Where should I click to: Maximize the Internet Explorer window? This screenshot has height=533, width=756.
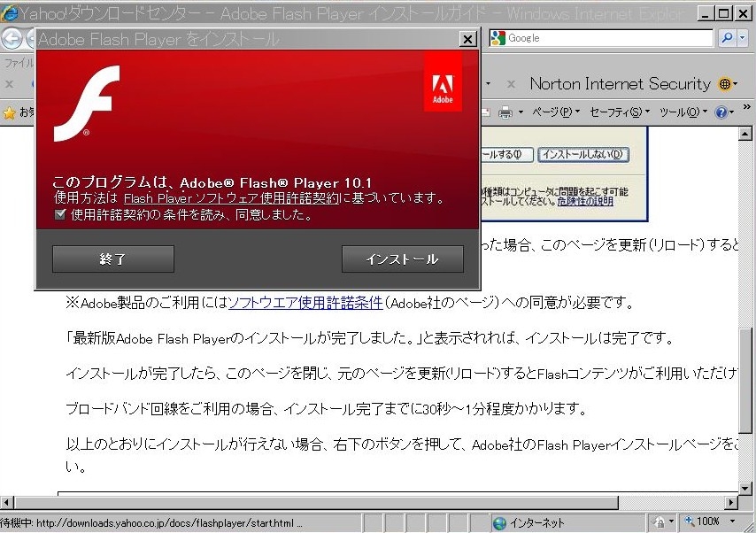click(724, 13)
